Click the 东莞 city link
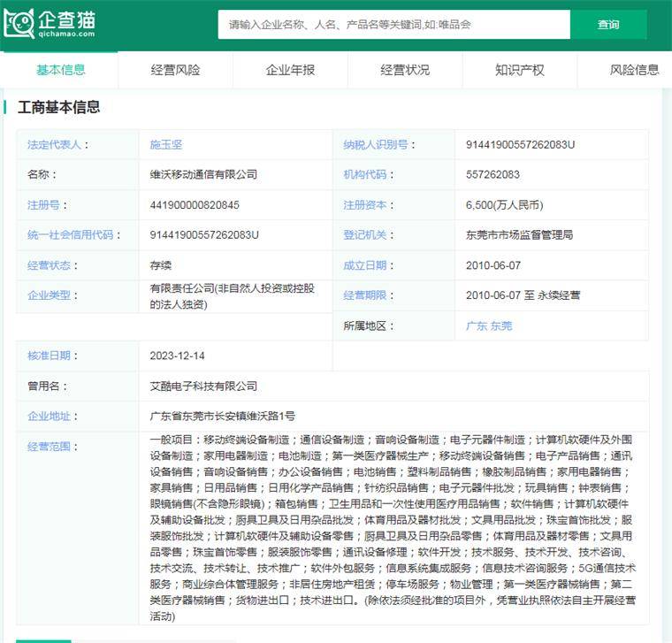Image resolution: width=672 pixels, height=643 pixels. (501, 325)
